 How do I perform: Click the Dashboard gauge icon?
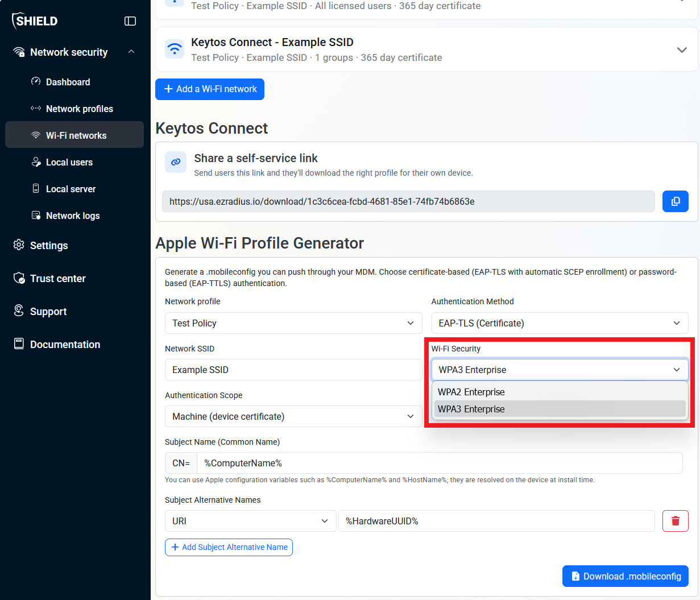point(36,81)
